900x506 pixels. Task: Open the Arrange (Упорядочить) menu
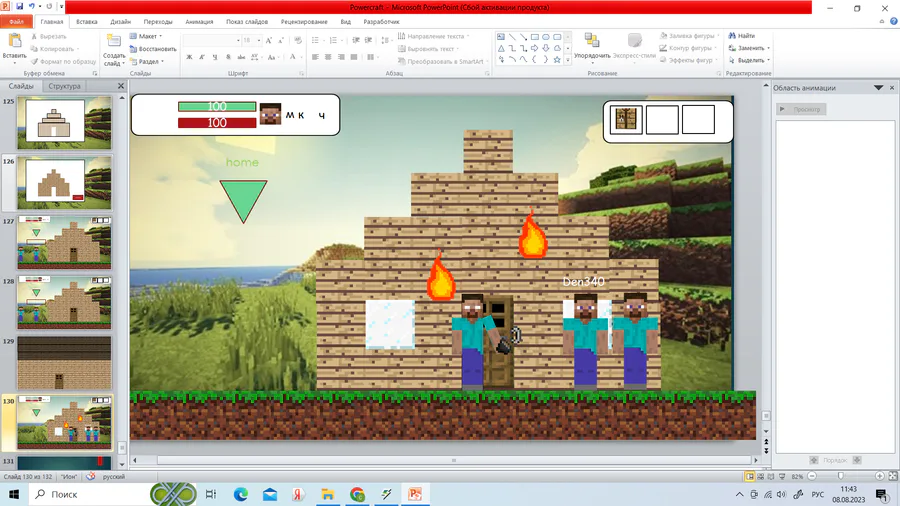592,46
